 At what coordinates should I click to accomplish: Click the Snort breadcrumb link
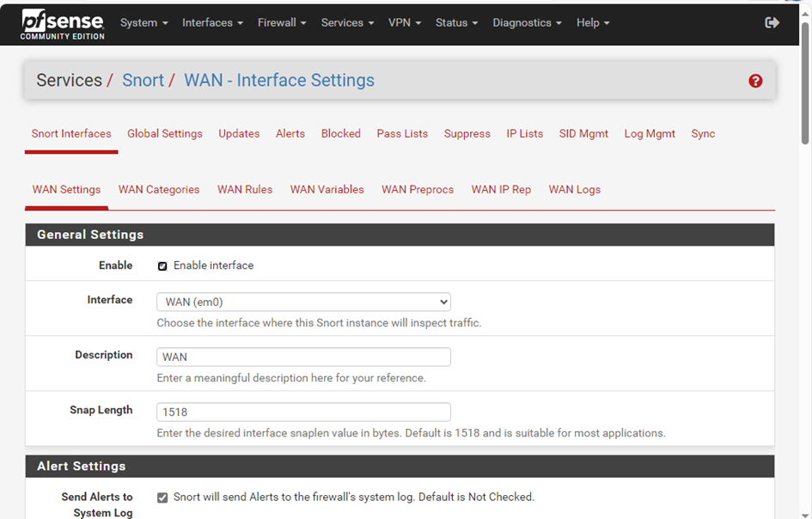coord(143,80)
